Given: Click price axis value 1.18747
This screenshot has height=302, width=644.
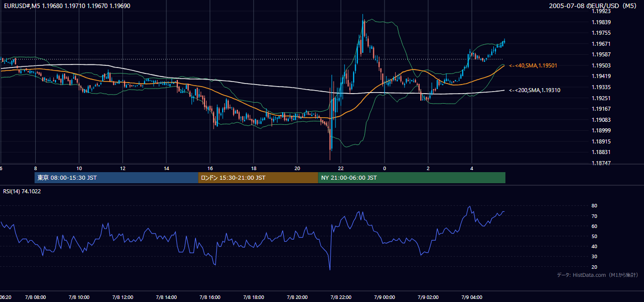Looking at the screenshot, I should click(x=601, y=163).
